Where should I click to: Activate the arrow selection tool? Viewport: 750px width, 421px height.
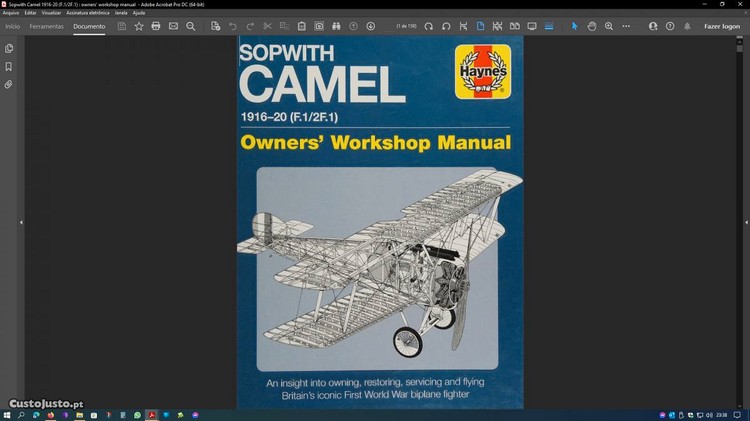tap(575, 26)
